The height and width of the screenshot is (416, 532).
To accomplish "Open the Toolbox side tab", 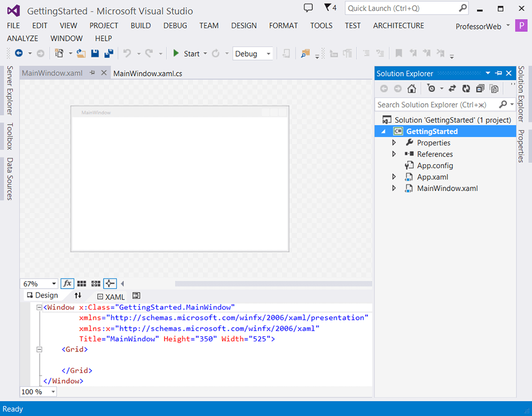I will (x=10, y=136).
